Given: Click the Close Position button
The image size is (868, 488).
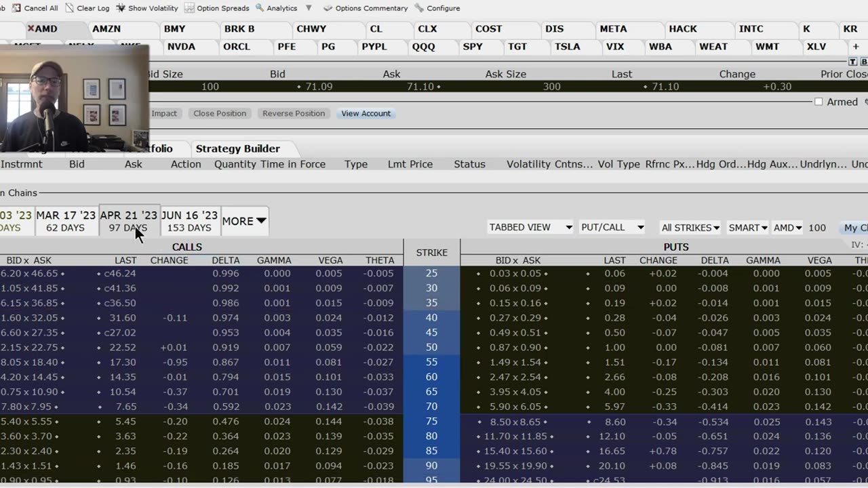Looking at the screenshot, I should 220,113.
